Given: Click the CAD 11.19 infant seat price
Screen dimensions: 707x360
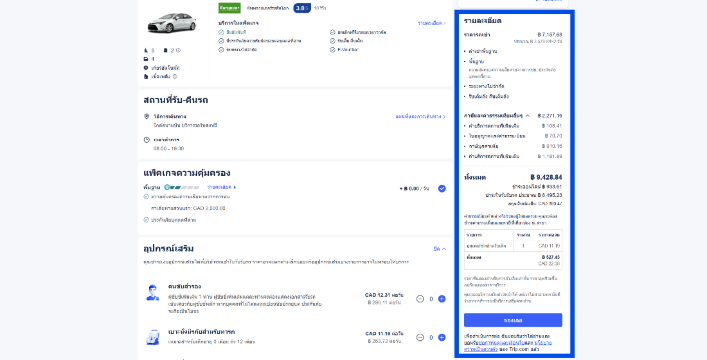Looking at the screenshot, I should pyautogui.click(x=384, y=334).
